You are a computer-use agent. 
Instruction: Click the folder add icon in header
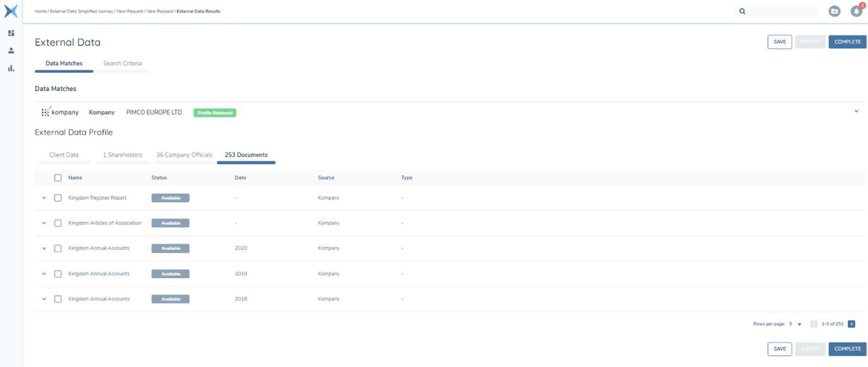pyautogui.click(x=834, y=11)
